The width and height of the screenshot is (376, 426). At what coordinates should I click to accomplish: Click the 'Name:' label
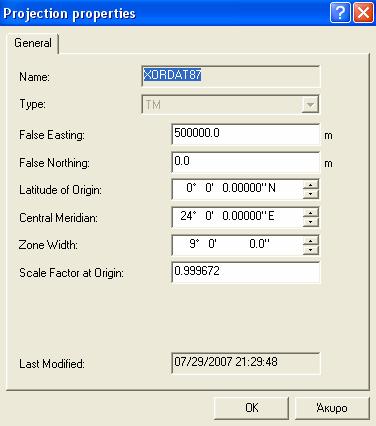point(34,77)
